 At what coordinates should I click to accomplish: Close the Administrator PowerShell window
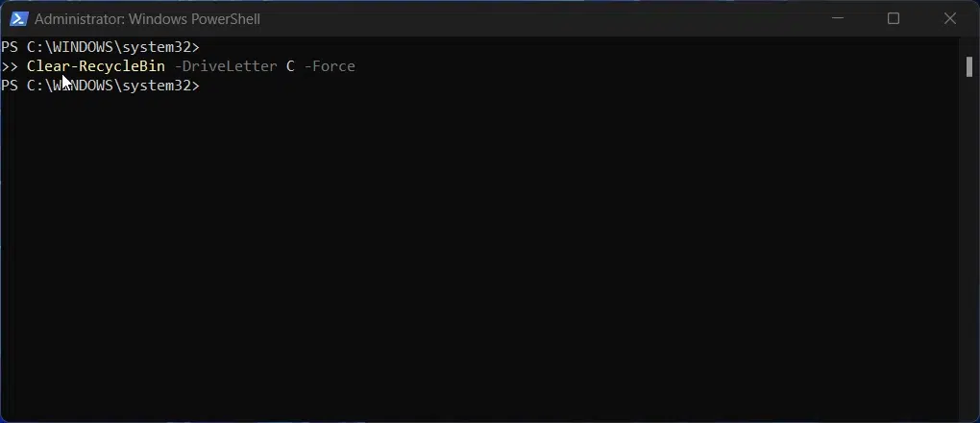950,19
